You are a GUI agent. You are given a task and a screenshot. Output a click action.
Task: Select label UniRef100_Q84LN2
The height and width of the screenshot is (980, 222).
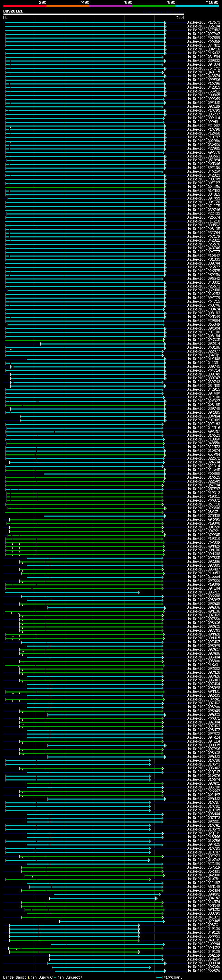click(203, 898)
